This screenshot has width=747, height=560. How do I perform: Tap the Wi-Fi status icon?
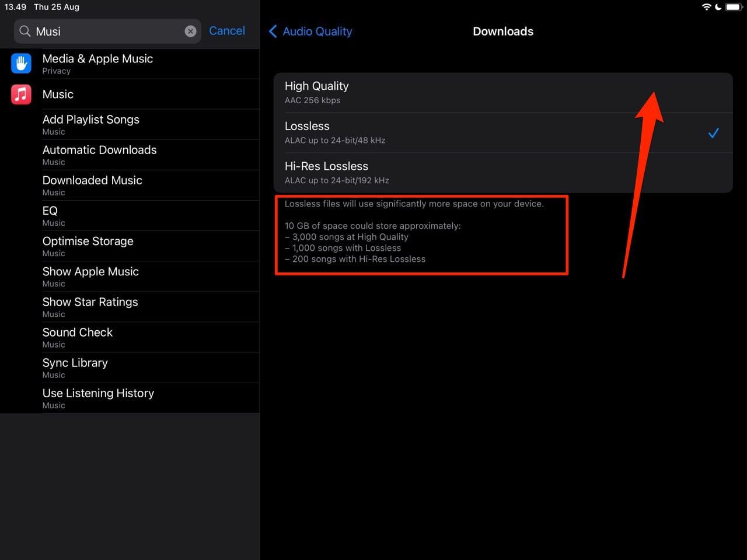coord(706,7)
